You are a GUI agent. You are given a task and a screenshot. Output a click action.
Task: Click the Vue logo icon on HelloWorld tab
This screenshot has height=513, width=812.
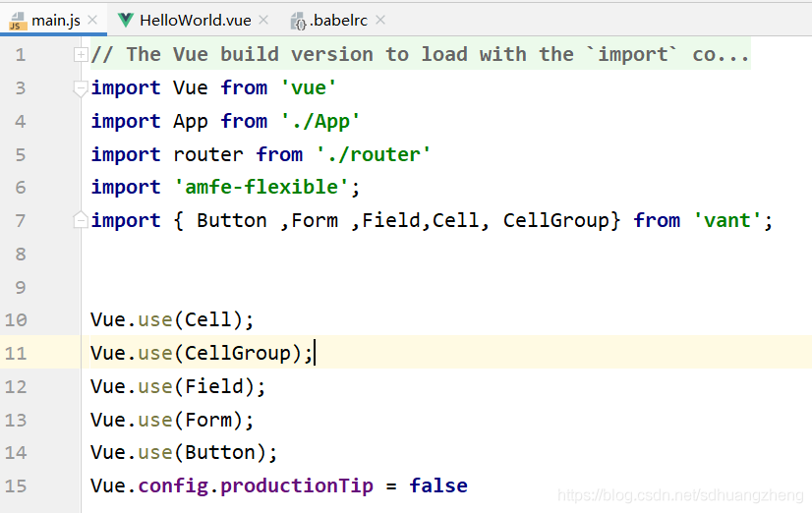click(x=126, y=21)
